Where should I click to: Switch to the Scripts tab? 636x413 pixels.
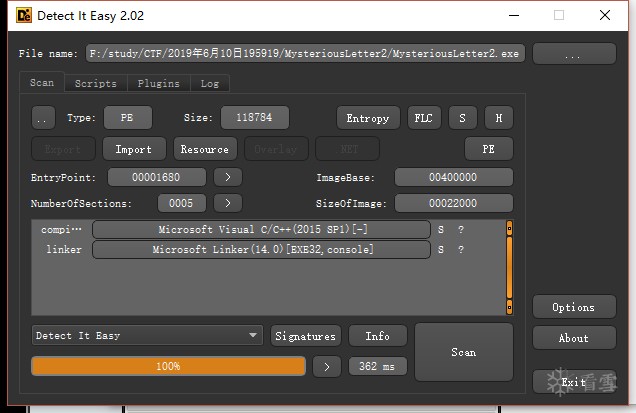[x=96, y=84]
